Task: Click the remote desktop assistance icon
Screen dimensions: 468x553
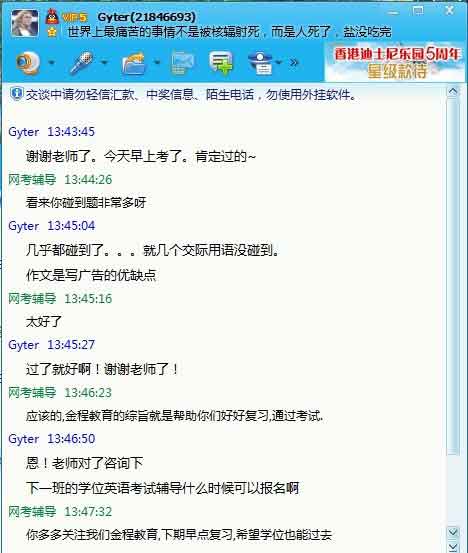Action: (182, 63)
